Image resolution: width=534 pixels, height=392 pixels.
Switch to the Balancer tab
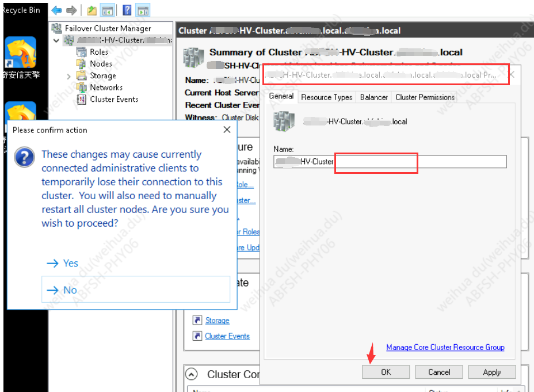pos(373,97)
